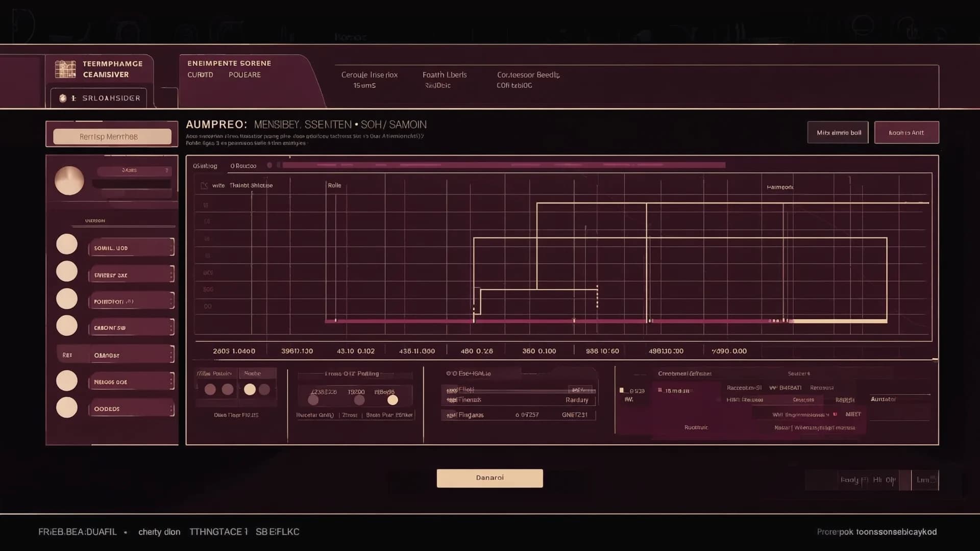Screen dimensions: 980x551
Task: Click the pink progress bar above chart
Action: 504,165
